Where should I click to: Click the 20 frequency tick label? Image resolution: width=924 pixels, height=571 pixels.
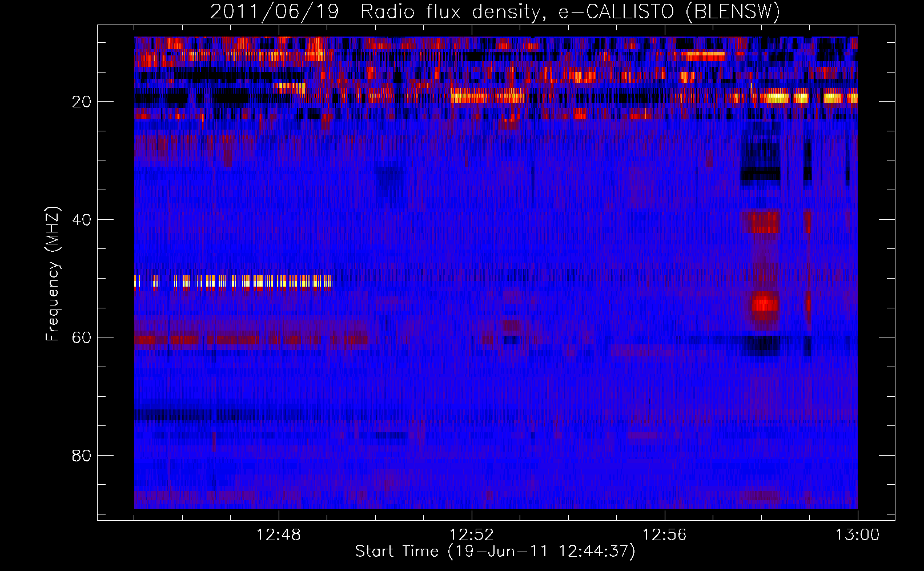click(82, 102)
